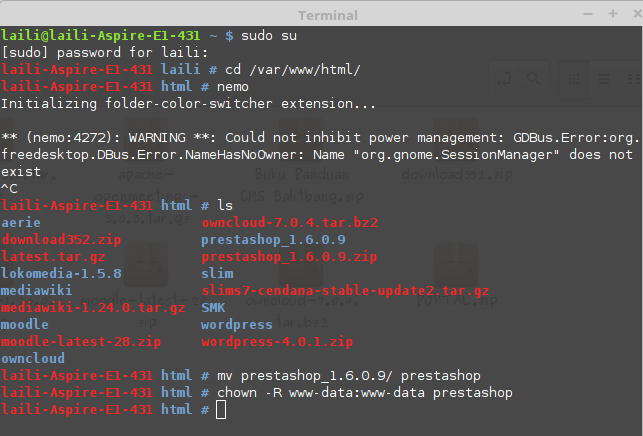Click the 'sudo su' command text

click(269, 36)
